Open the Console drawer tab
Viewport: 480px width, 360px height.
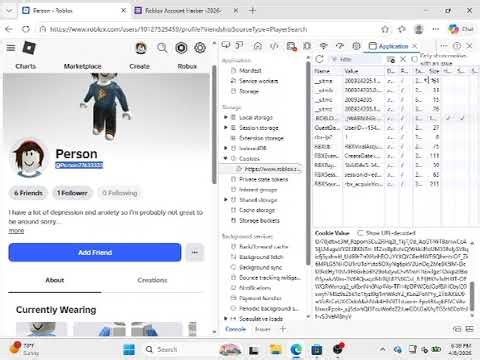click(x=235, y=329)
